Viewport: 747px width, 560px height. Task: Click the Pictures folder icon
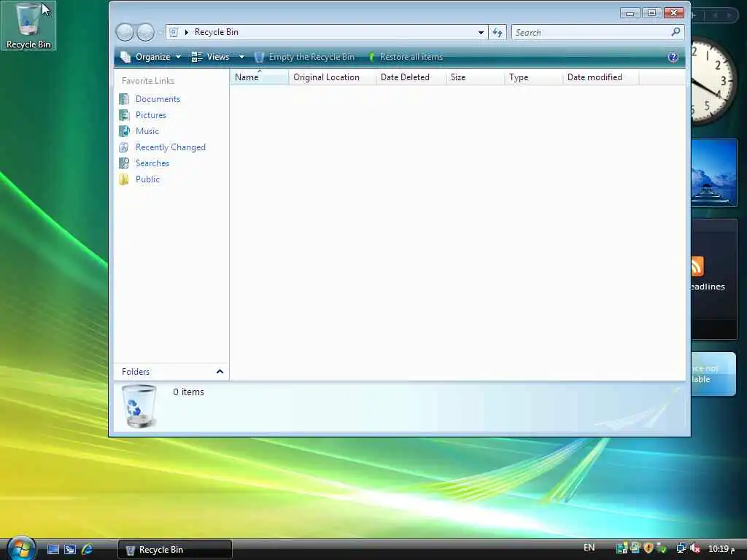124,115
